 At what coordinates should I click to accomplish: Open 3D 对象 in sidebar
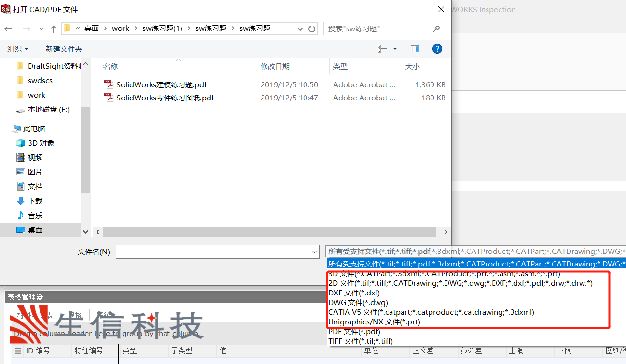[x=35, y=143]
